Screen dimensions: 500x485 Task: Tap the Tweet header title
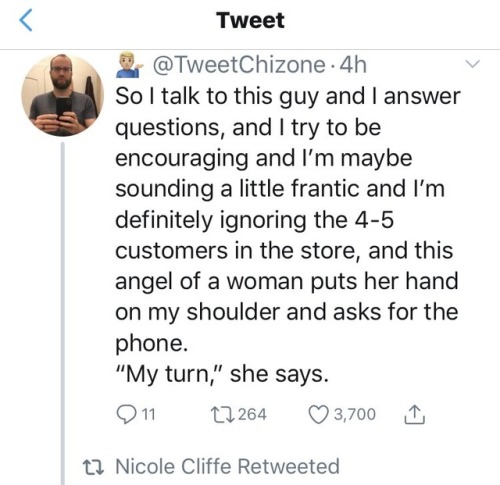[250, 20]
